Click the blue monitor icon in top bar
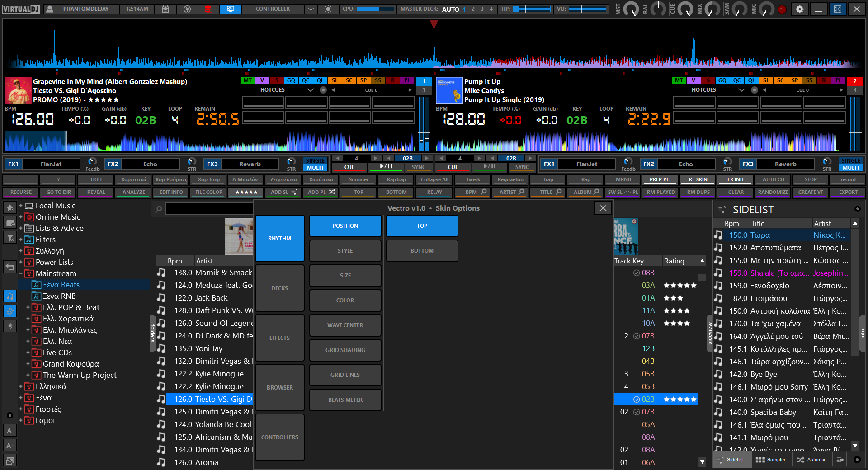The width and height of the screenshot is (868, 470). (231, 9)
